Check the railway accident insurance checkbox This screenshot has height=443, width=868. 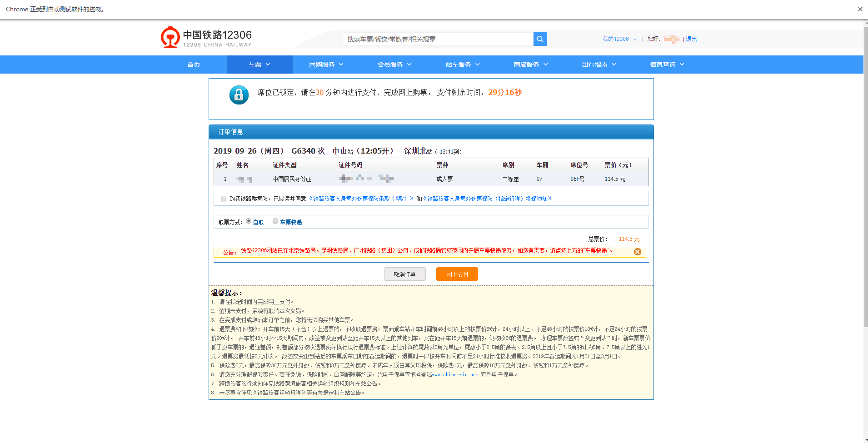[x=223, y=199]
